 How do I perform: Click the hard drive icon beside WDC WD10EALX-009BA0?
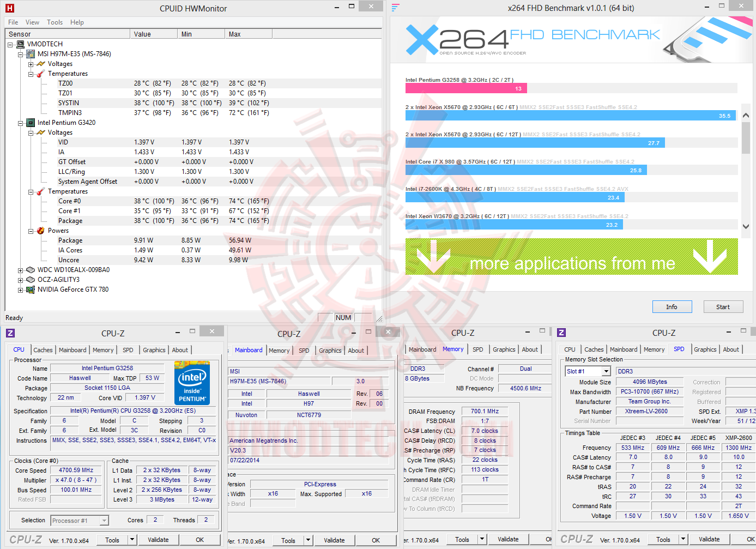pyautogui.click(x=31, y=270)
